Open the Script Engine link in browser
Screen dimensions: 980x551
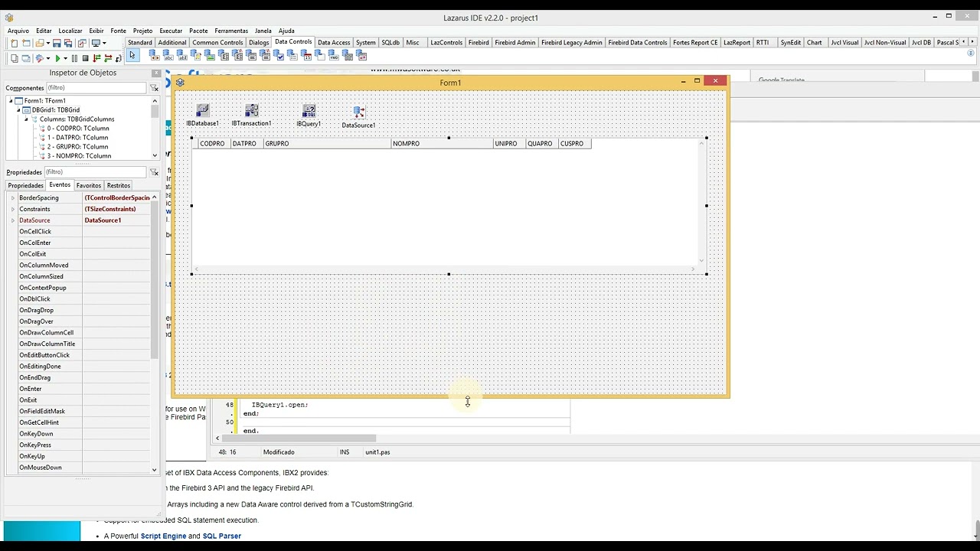[163, 536]
